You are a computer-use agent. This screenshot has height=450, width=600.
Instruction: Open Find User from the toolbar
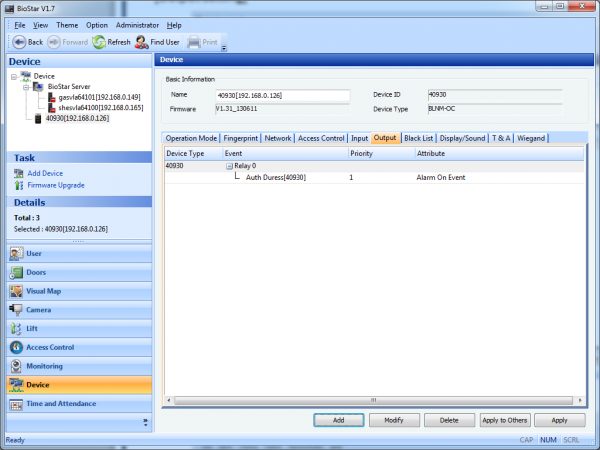point(142,42)
